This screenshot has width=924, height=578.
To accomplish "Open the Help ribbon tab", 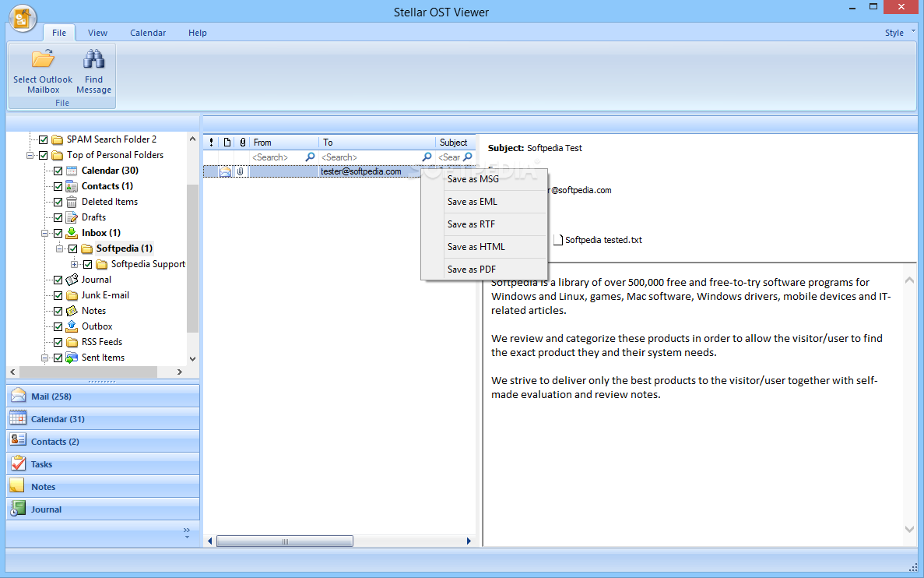I will [198, 33].
